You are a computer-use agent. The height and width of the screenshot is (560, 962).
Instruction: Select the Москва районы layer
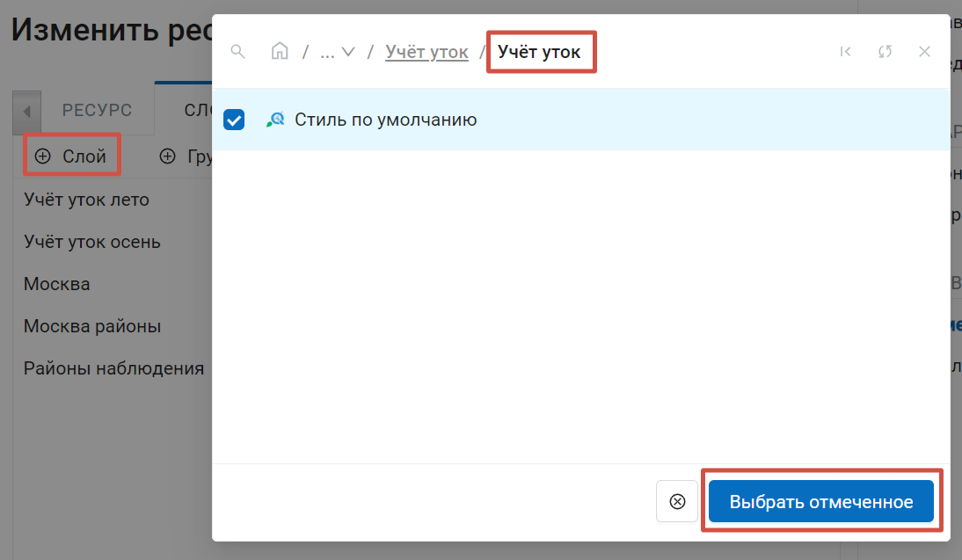click(x=92, y=326)
